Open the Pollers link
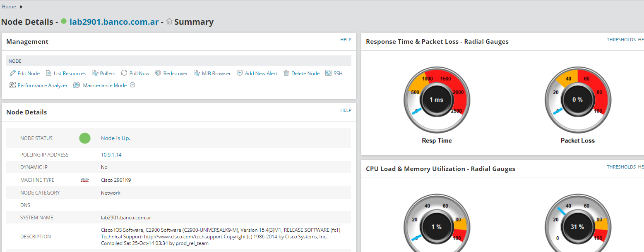This screenshot has width=644, height=252. (x=108, y=74)
